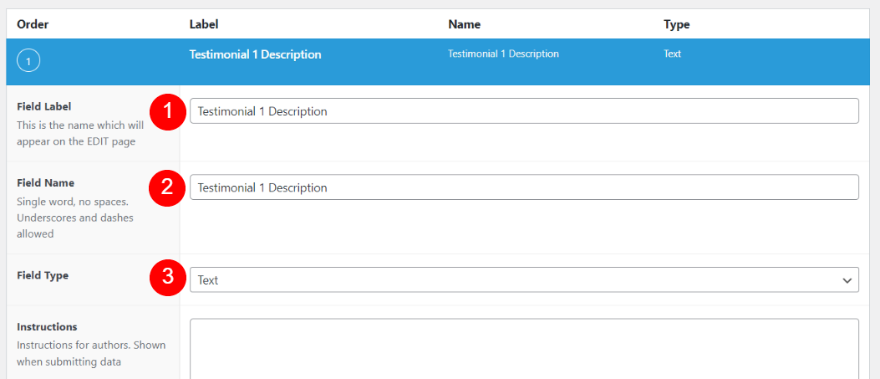Click the Instructions heading text

click(x=47, y=327)
